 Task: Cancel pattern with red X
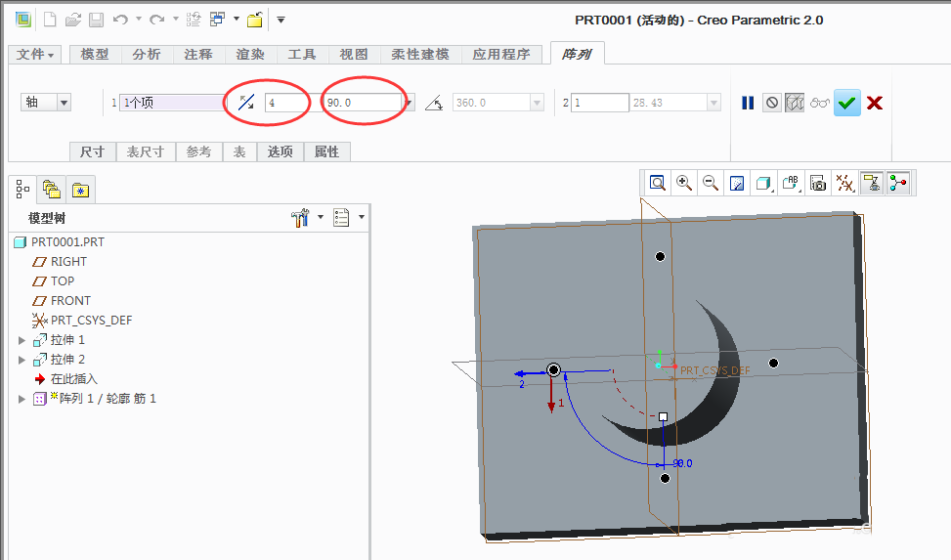875,103
